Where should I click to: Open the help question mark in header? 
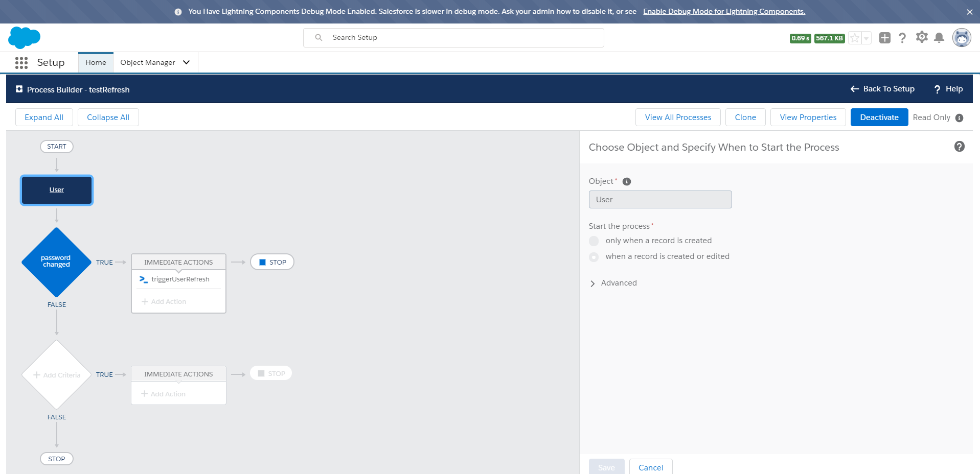902,38
